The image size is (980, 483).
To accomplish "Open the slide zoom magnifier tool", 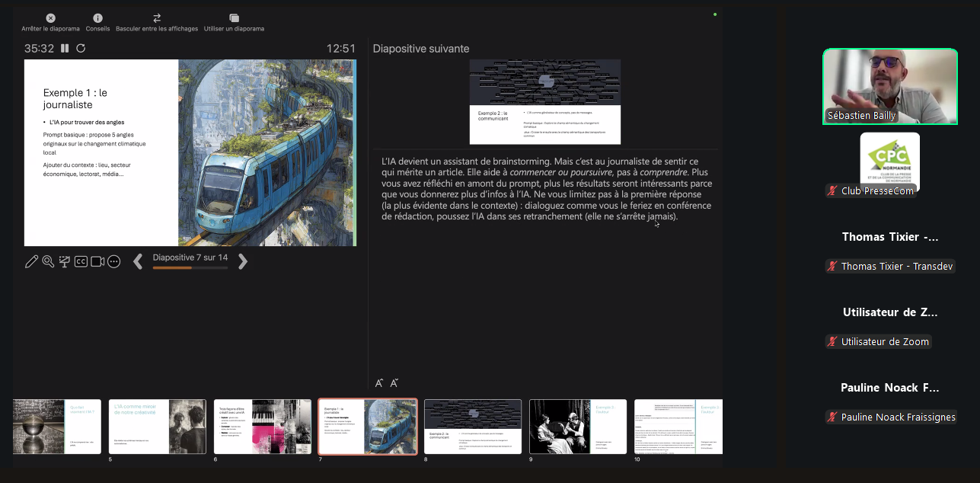I will click(x=48, y=262).
